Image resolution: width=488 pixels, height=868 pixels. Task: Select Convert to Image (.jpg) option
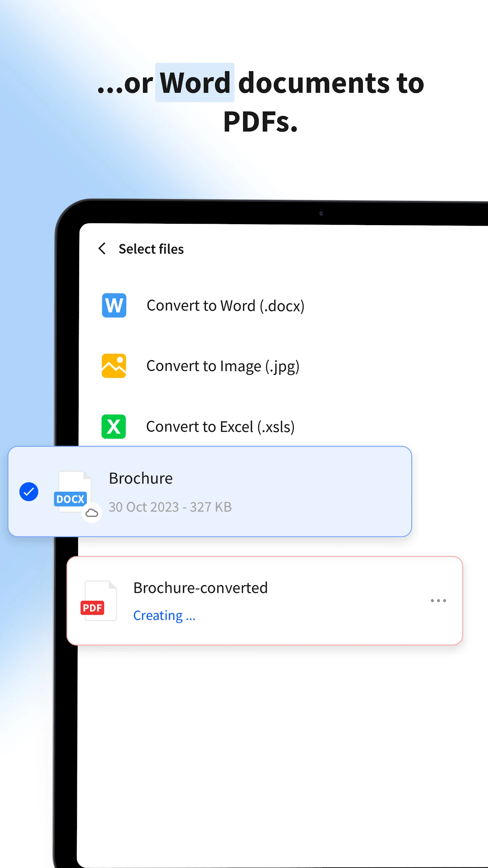(223, 366)
